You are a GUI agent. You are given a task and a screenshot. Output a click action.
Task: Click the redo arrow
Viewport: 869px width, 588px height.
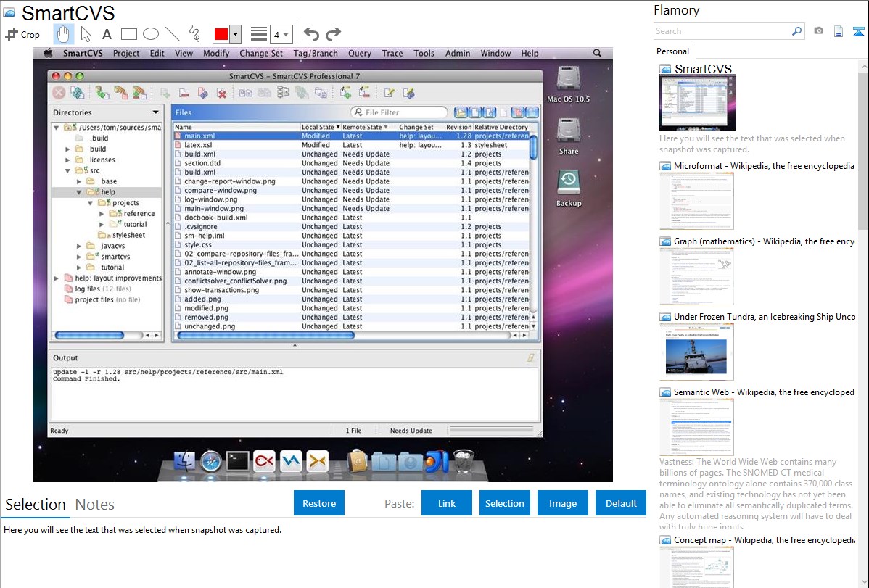coord(333,34)
